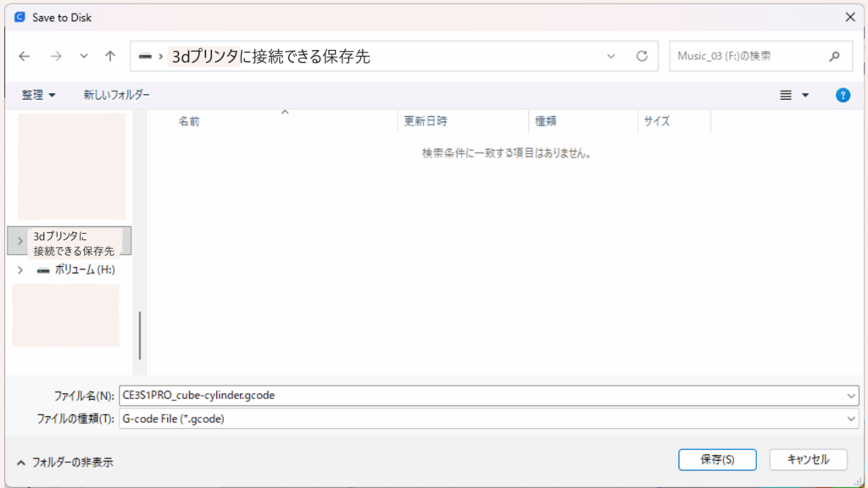868x488 pixels.
Task: Open the 整理 menu
Action: 39,95
